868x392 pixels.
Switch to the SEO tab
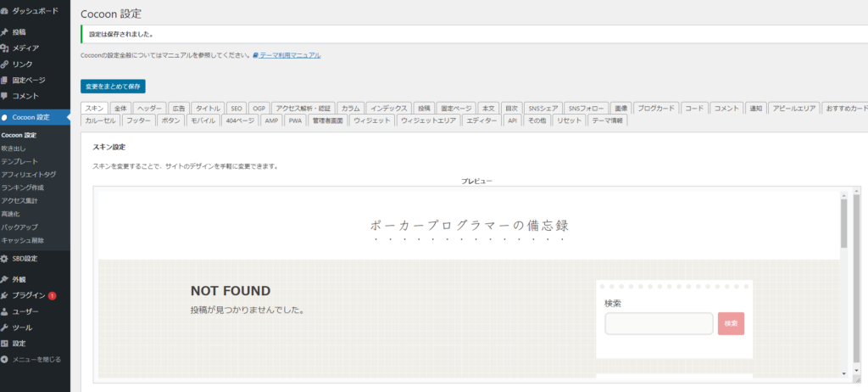(236, 108)
